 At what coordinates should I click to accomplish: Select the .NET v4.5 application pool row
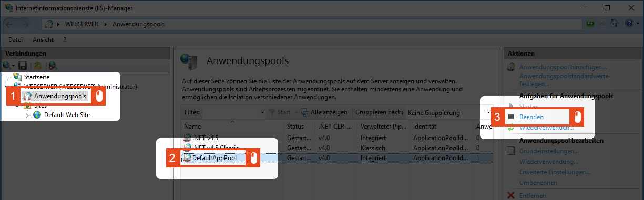tap(337, 138)
